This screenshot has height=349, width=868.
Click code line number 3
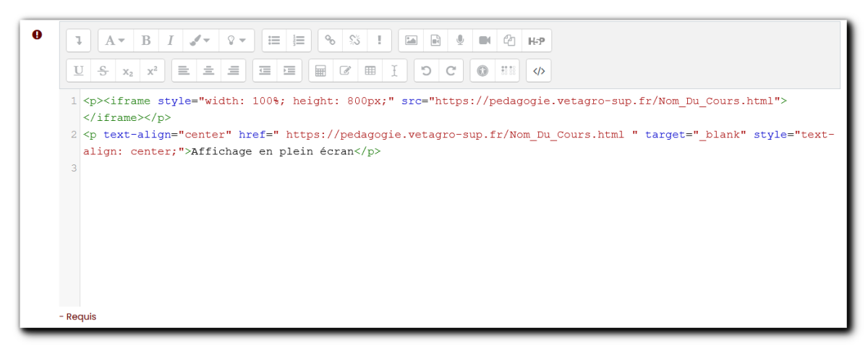[74, 168]
